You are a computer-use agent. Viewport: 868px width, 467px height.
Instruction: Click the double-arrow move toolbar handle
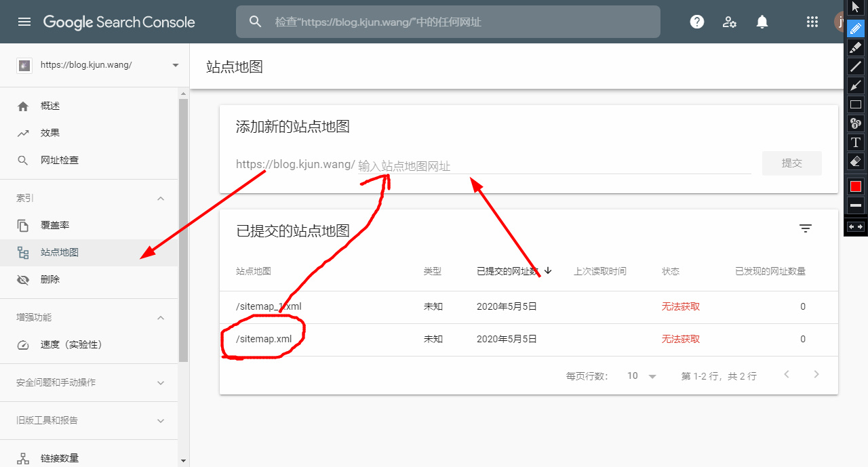(856, 226)
